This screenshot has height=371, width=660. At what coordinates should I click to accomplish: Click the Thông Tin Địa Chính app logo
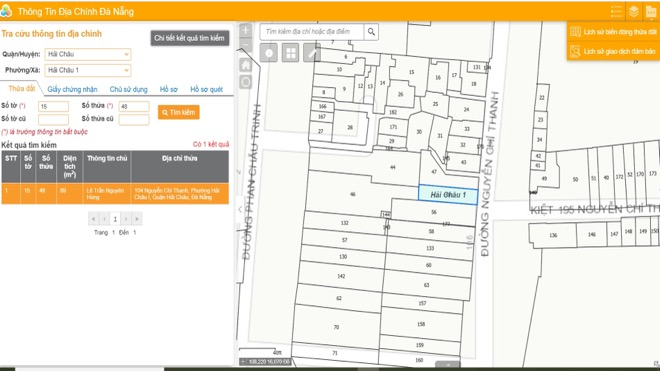6,11
